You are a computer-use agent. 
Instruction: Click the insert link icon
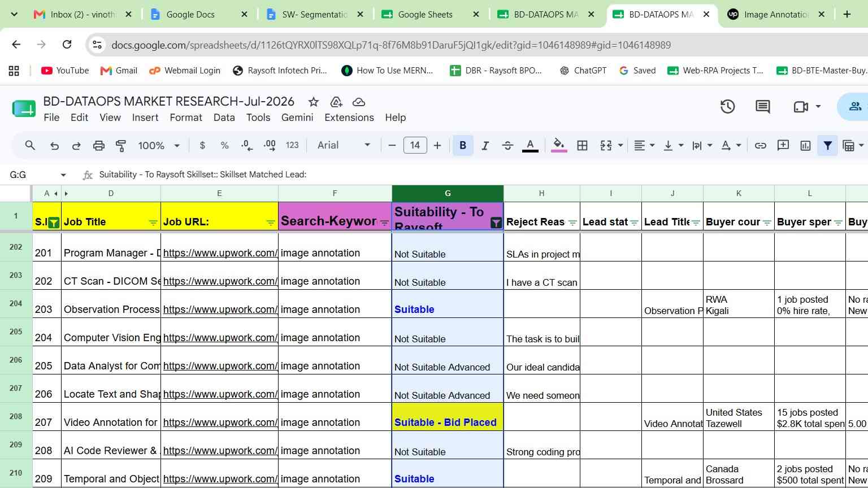click(761, 146)
